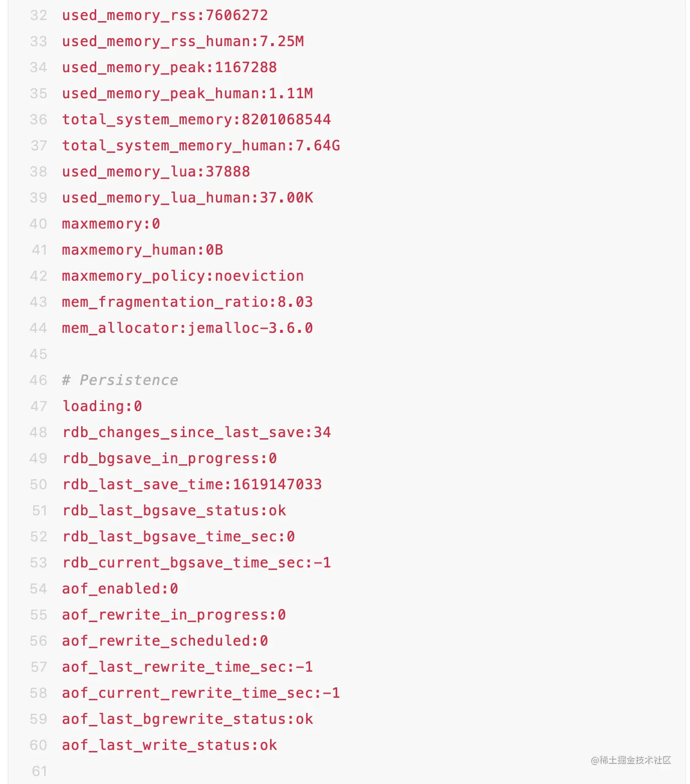Click the mem_fragmentation_ratio:8.03 text

(187, 302)
